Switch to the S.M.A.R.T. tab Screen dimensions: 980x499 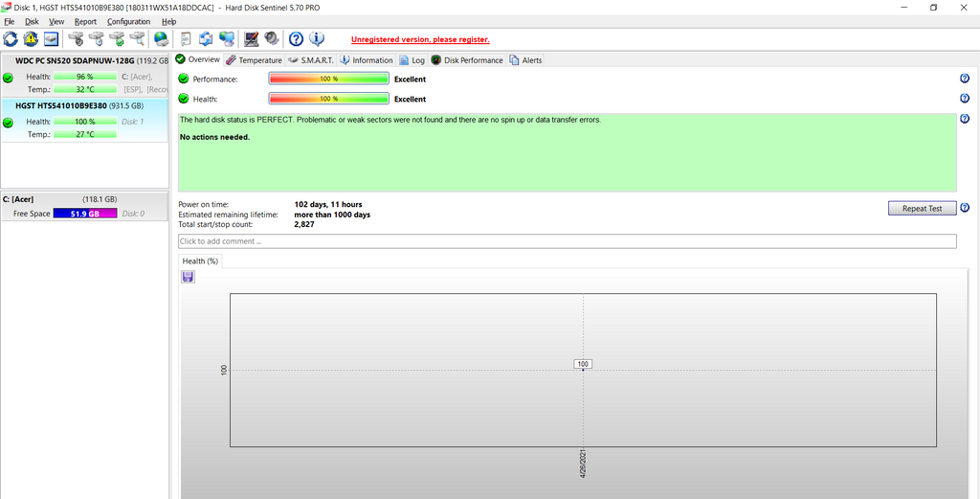point(311,60)
